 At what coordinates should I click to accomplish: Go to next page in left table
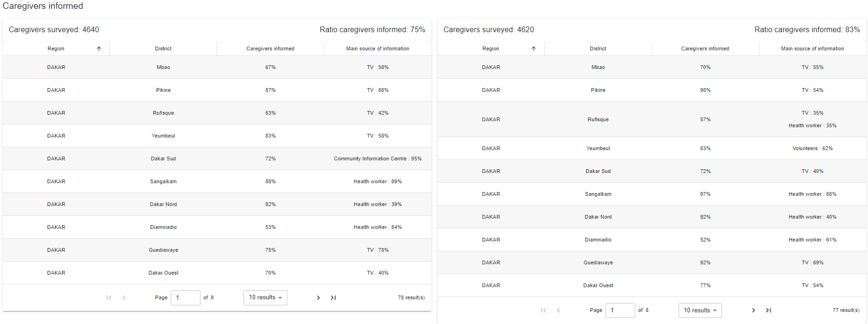tap(318, 297)
